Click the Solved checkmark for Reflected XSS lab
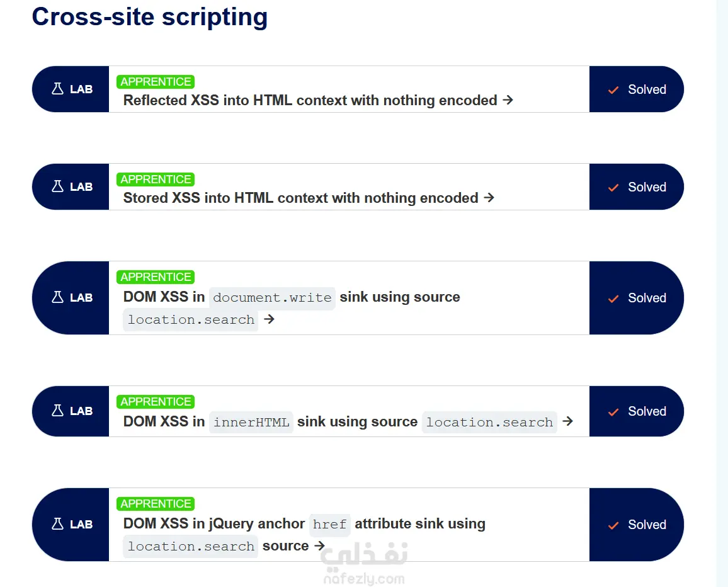728x587 pixels. [613, 90]
